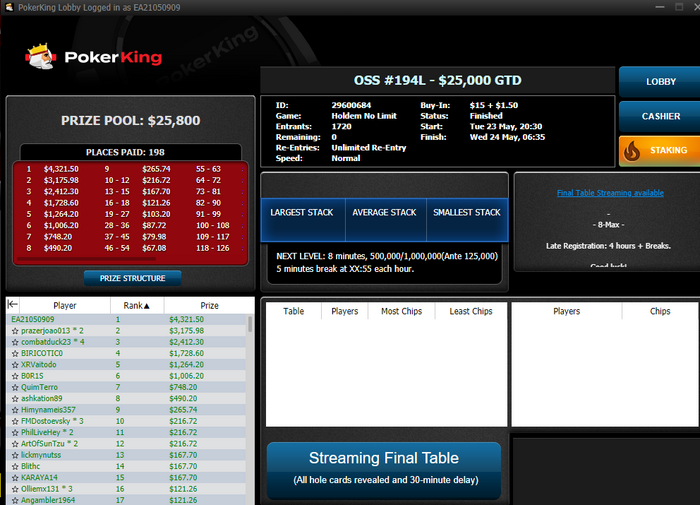Screen dimensions: 700x505
Task: Select the Smallest Stack tab
Action: click(x=467, y=220)
